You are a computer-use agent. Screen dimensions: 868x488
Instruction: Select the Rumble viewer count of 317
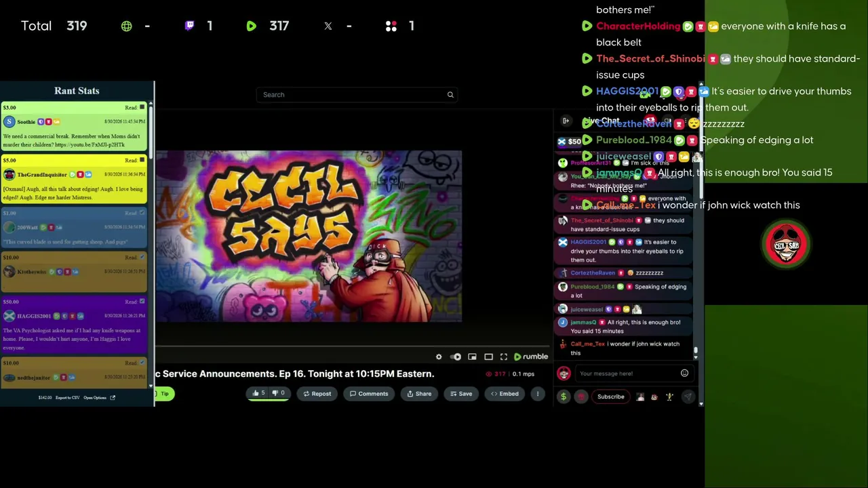pos(279,26)
